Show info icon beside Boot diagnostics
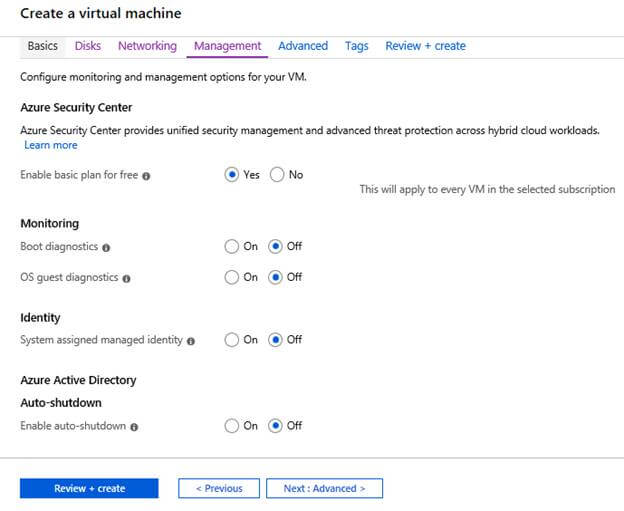Image resolution: width=624 pixels, height=511 pixels. pyautogui.click(x=106, y=248)
